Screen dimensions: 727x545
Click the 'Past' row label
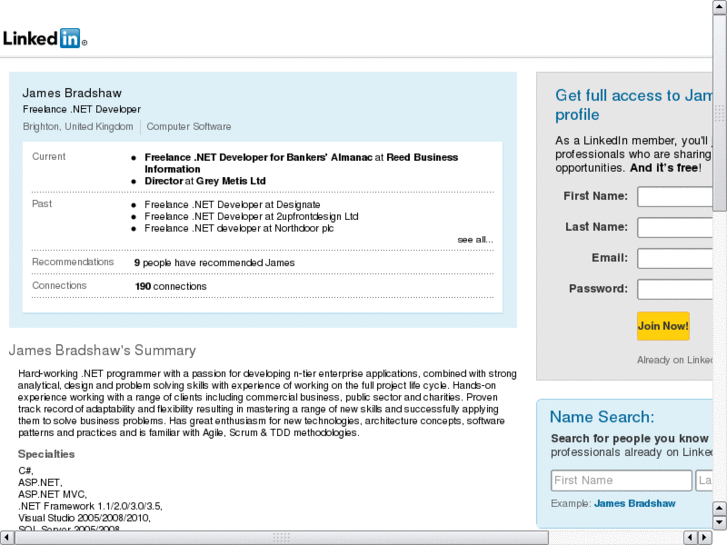tap(42, 204)
